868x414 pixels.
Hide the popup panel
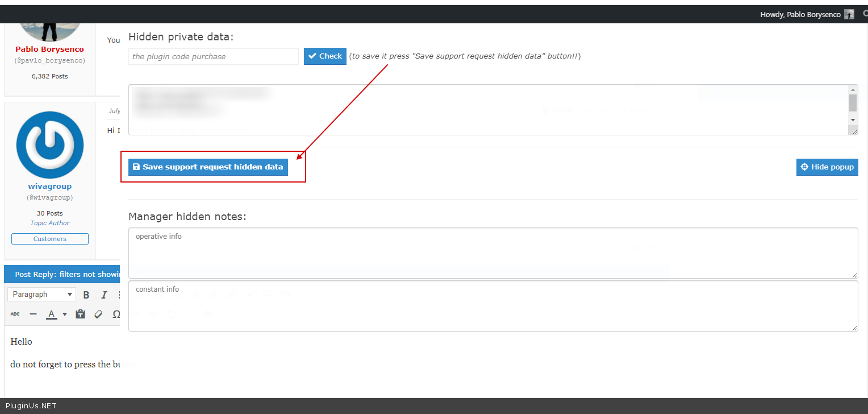[827, 167]
